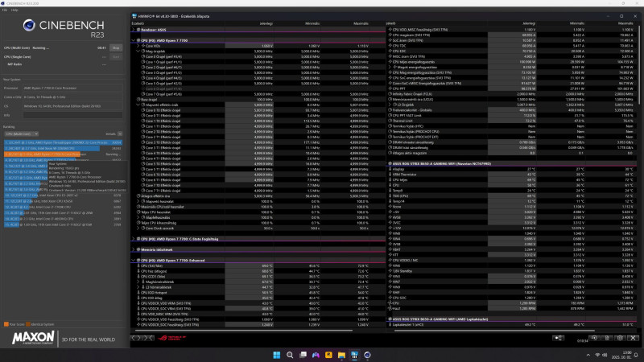This screenshot has width=644, height=362.
Task: Select the Core 0 Órajel row
Action: click(x=258, y=56)
